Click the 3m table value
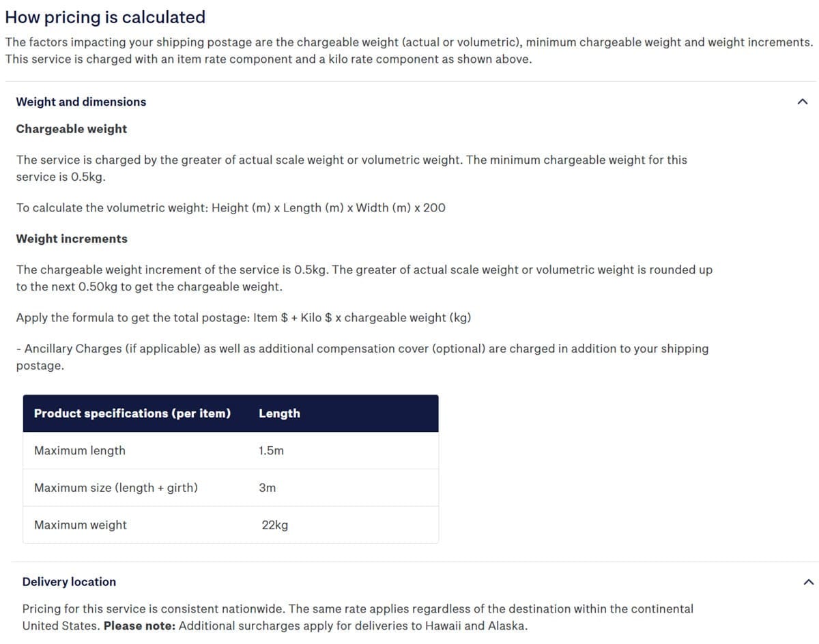Screen dimensions: 819x644 pos(268,488)
